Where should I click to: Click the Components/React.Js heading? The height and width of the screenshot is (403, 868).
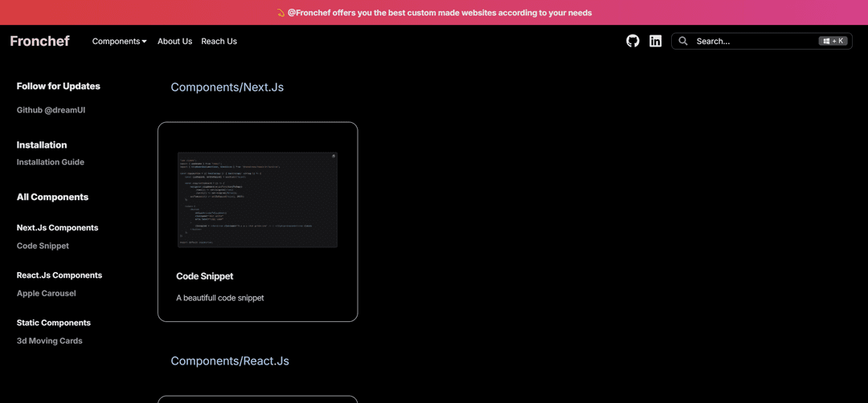coord(230,361)
